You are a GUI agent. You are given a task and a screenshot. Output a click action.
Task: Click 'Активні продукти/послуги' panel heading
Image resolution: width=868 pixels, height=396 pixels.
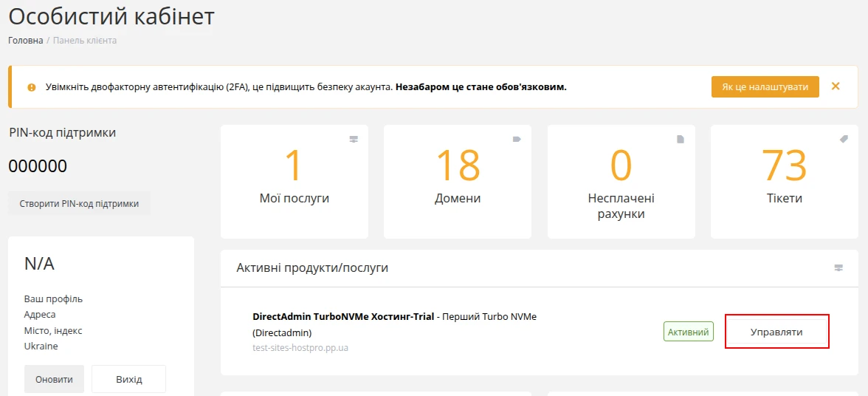pyautogui.click(x=312, y=268)
